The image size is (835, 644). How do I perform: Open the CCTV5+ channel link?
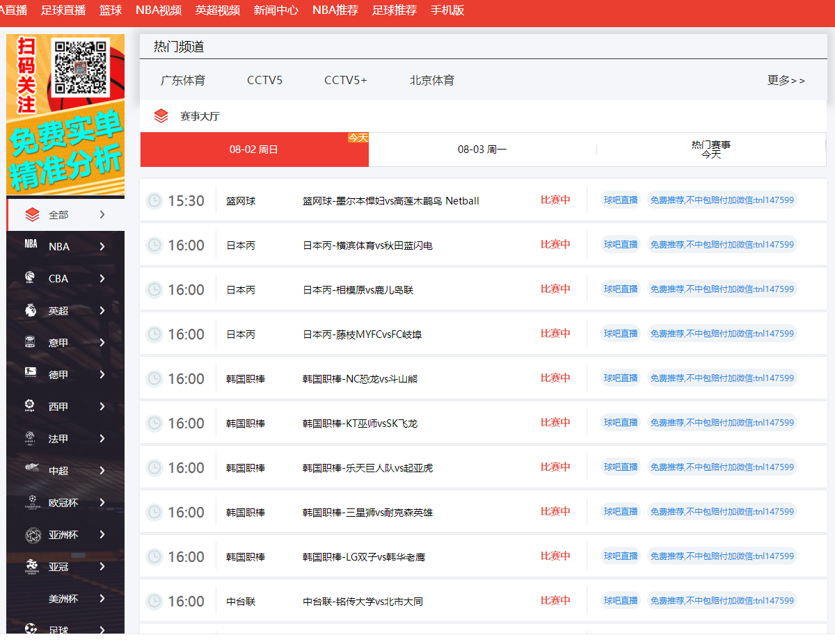[x=346, y=81]
